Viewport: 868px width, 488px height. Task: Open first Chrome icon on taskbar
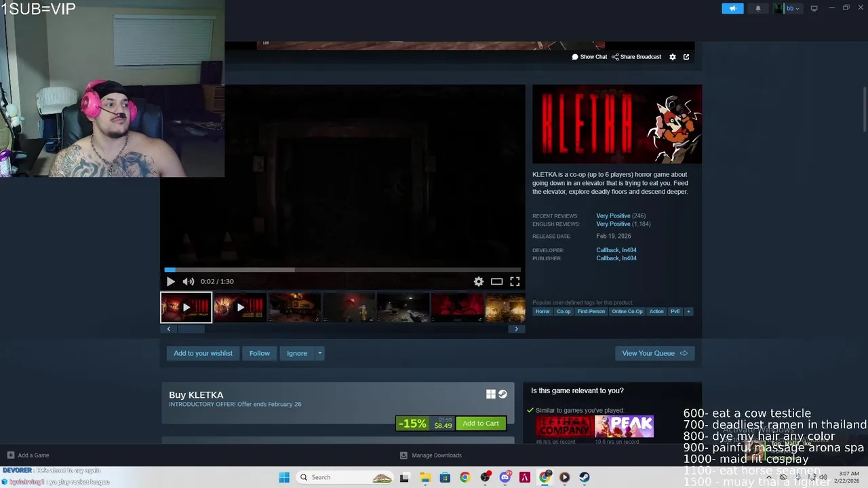(465, 477)
